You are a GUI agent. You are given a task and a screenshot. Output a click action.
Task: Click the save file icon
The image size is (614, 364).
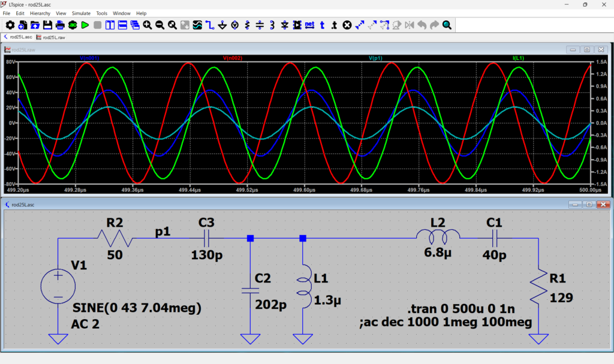47,25
